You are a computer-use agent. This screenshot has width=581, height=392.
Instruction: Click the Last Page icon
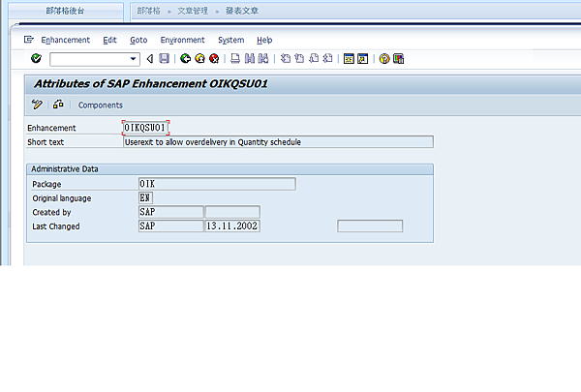point(327,58)
